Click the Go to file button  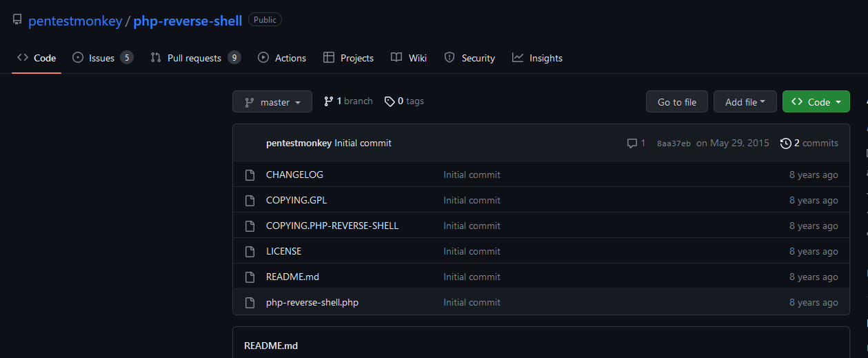[677, 102]
